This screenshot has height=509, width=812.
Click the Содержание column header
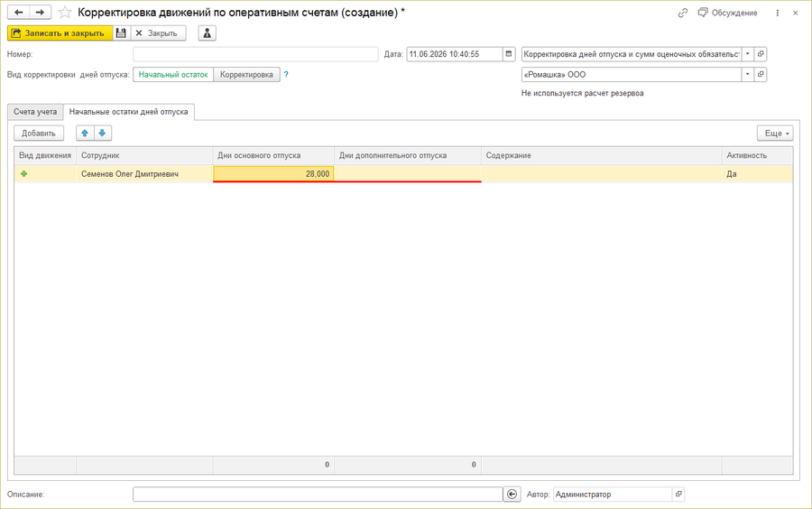coord(601,155)
